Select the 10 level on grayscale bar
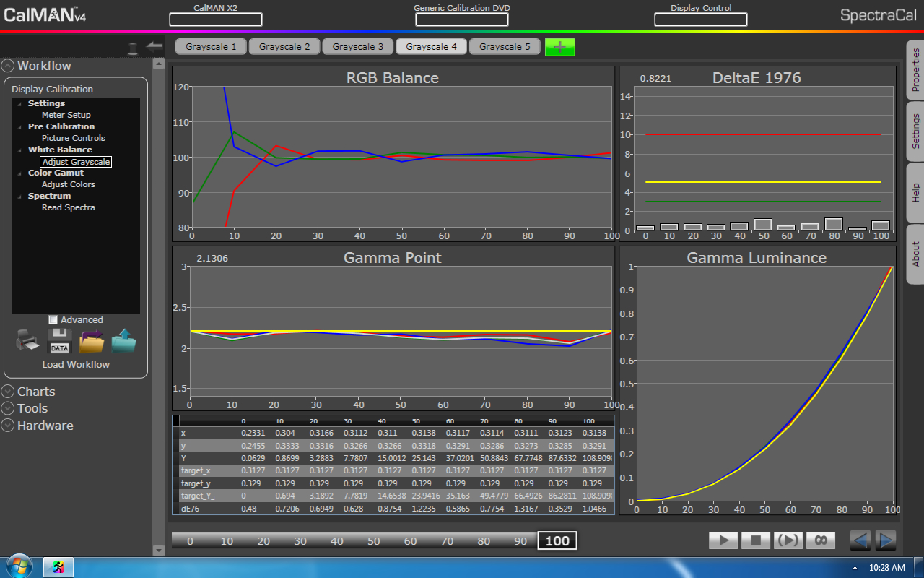The image size is (924, 578). [227, 540]
